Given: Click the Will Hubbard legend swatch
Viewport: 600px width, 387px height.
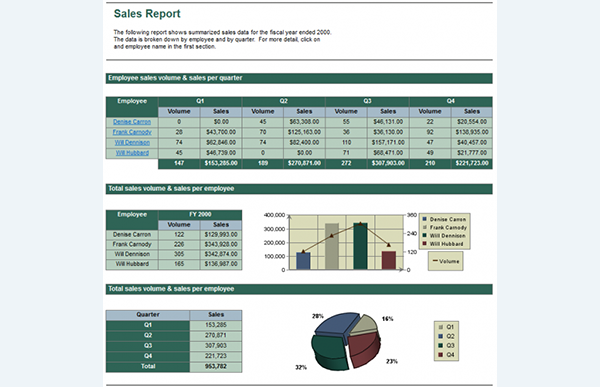Looking at the screenshot, I should point(424,244).
